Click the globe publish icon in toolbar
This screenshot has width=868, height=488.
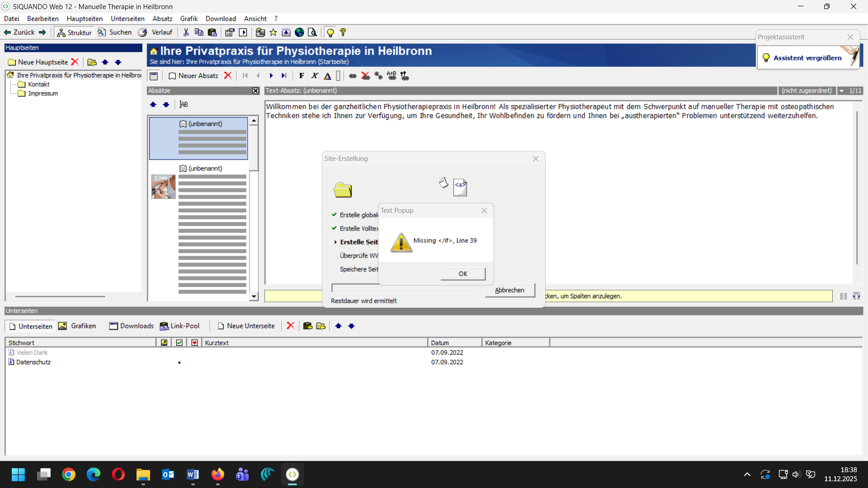[299, 33]
